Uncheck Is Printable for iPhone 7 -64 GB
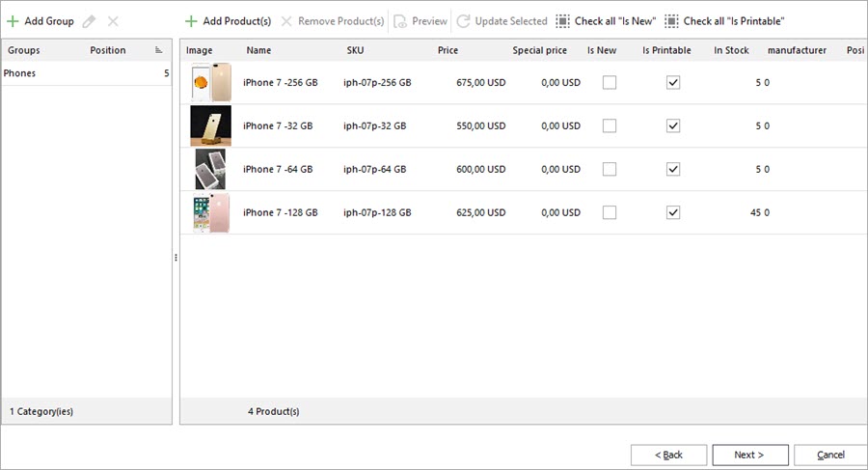This screenshot has height=470, width=868. pyautogui.click(x=673, y=169)
